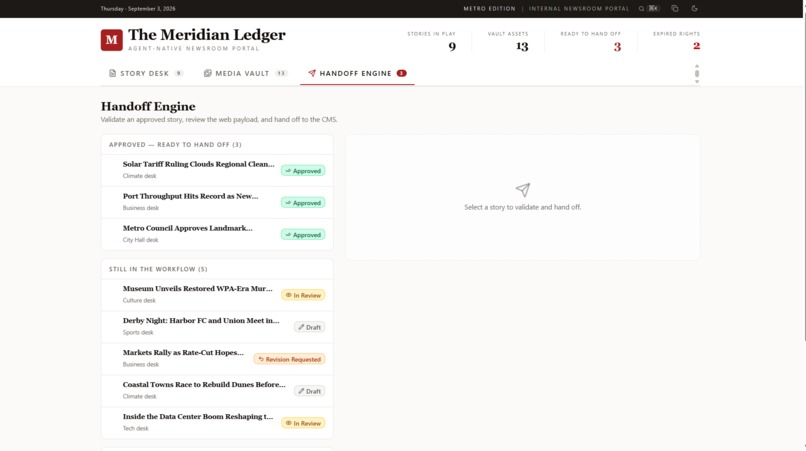Click the 13 count badge on Media Vault
The image size is (806, 451).
point(281,73)
